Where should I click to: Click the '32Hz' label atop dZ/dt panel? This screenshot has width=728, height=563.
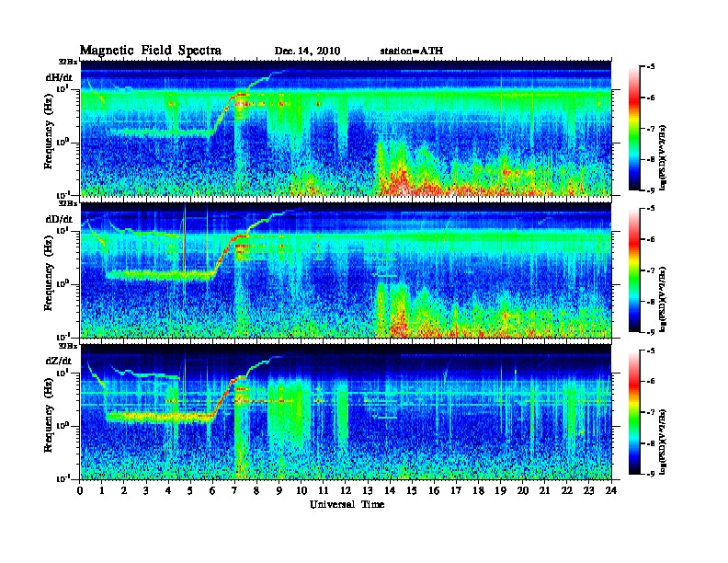click(68, 346)
